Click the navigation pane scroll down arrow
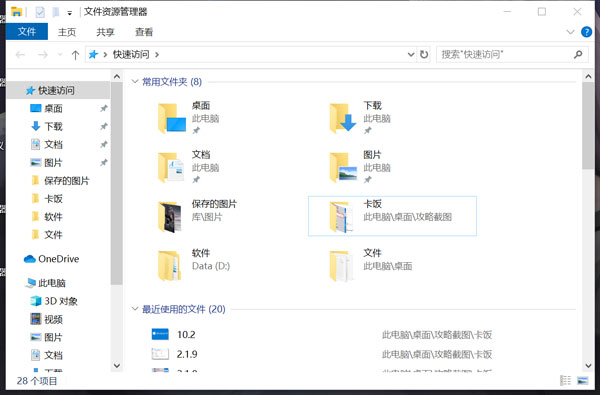Image resolution: width=600 pixels, height=395 pixels. coord(117,366)
